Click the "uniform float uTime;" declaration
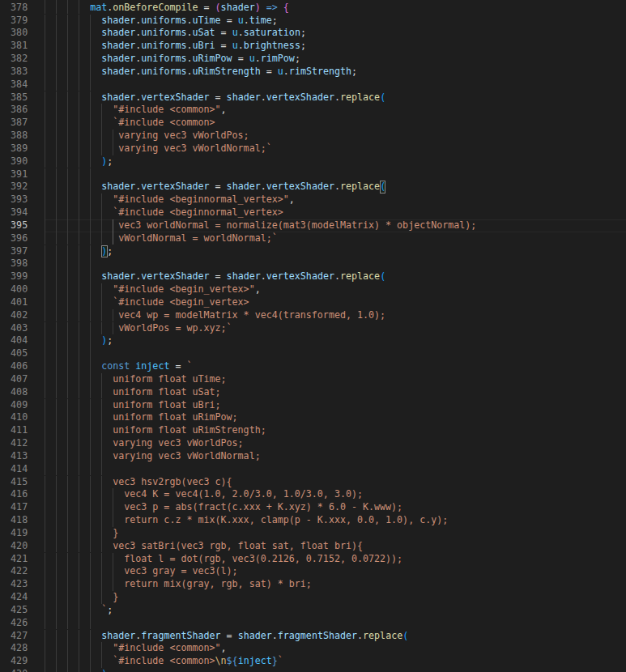Viewport: 626px width, 672px height. 169,379
